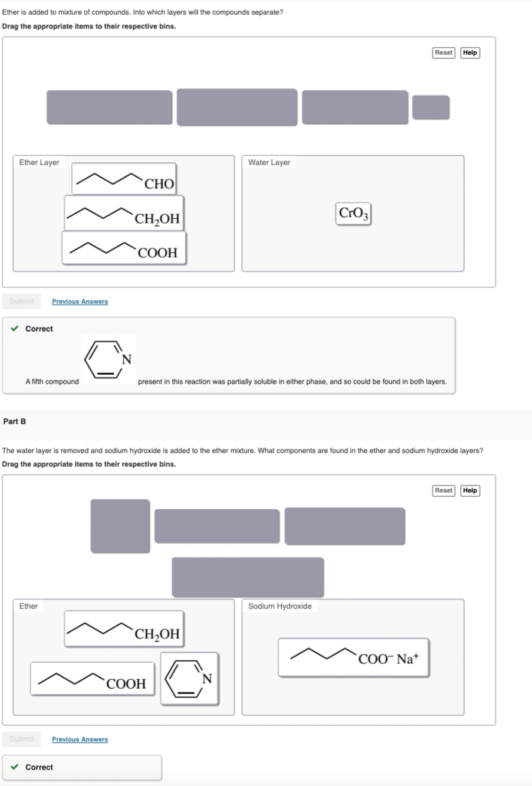532x786 pixels.
Task: Click the pyridine ring structure in Part B
Action: tap(190, 679)
